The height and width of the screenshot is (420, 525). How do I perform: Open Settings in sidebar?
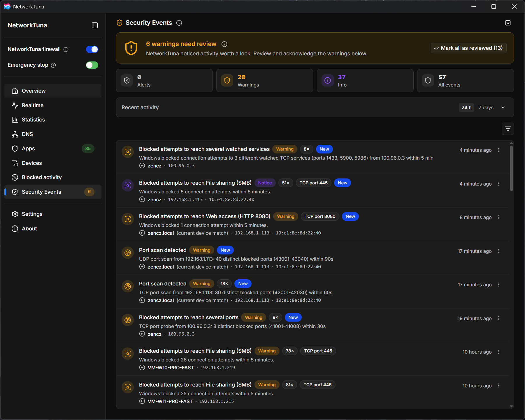coord(53,214)
